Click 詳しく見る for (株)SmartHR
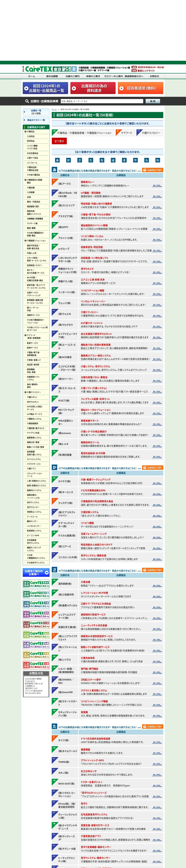The width and height of the screenshot is (186, 868). [157, 694]
